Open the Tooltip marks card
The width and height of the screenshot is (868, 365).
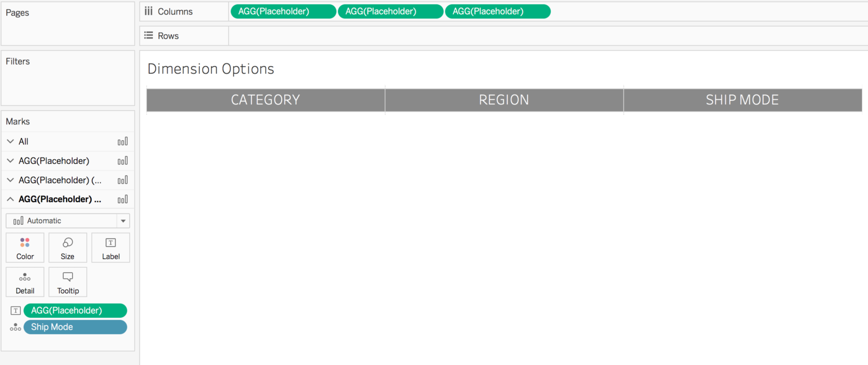tap(68, 282)
